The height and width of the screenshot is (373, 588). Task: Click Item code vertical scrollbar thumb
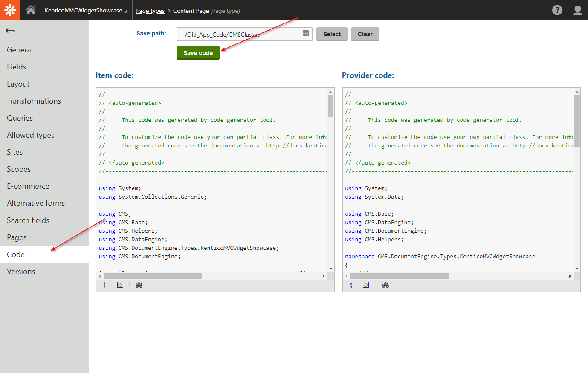click(x=330, y=106)
